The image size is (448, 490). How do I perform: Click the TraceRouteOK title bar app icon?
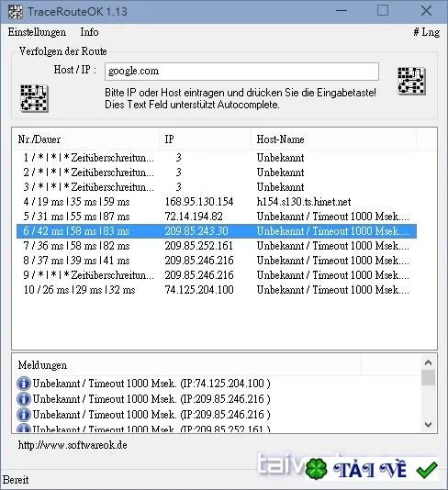point(15,12)
